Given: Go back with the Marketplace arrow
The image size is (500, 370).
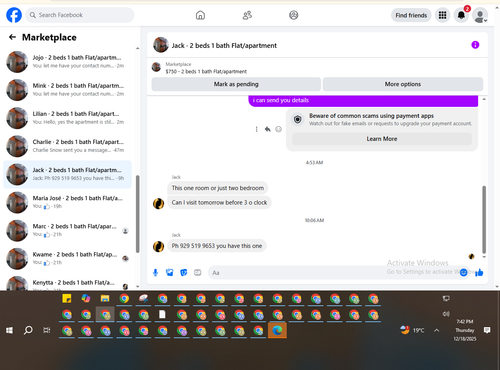Looking at the screenshot, I should tap(12, 37).
